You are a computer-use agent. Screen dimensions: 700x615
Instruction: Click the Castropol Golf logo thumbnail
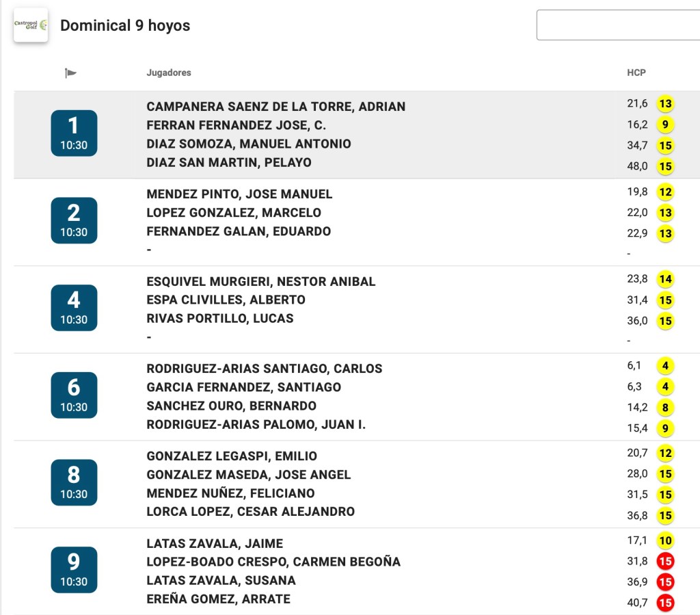click(31, 25)
